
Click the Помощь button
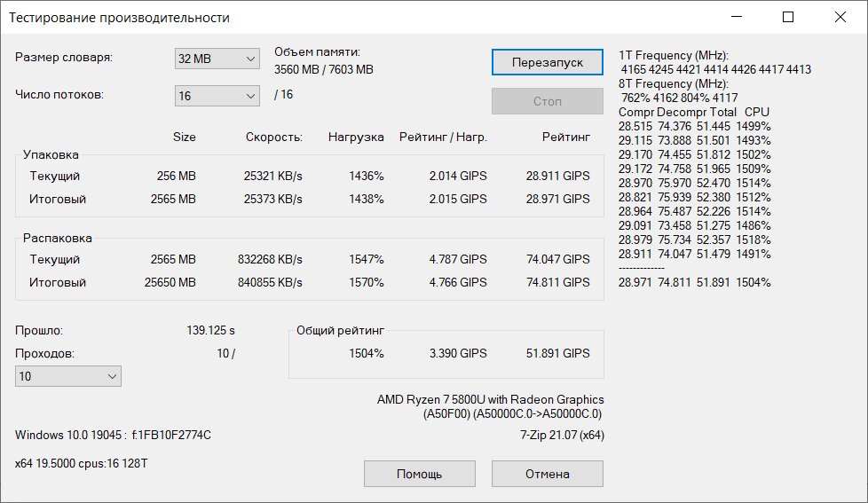419,474
